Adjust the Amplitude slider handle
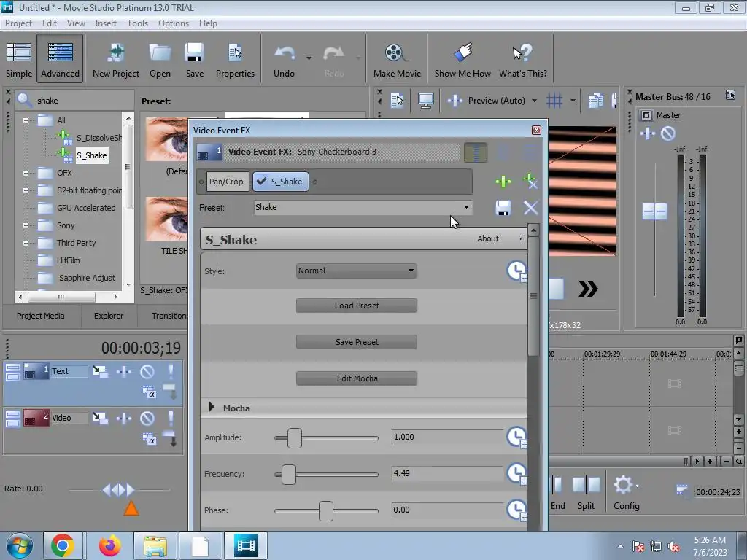Image resolution: width=747 pixels, height=560 pixels. (295, 438)
